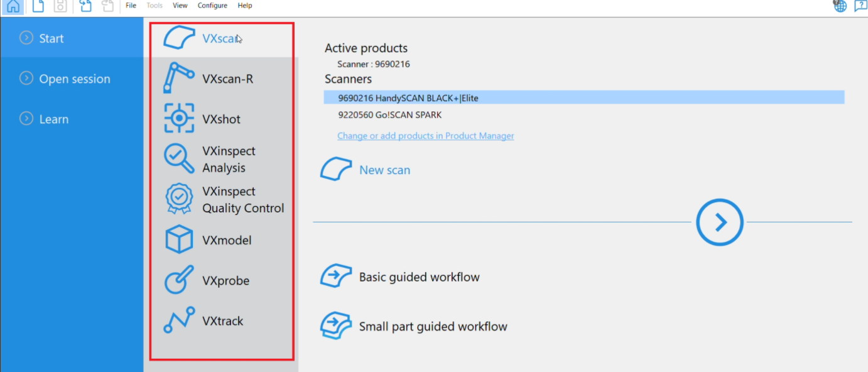The width and height of the screenshot is (868, 372).
Task: Click Change or add products in Product Manager
Action: pos(425,136)
